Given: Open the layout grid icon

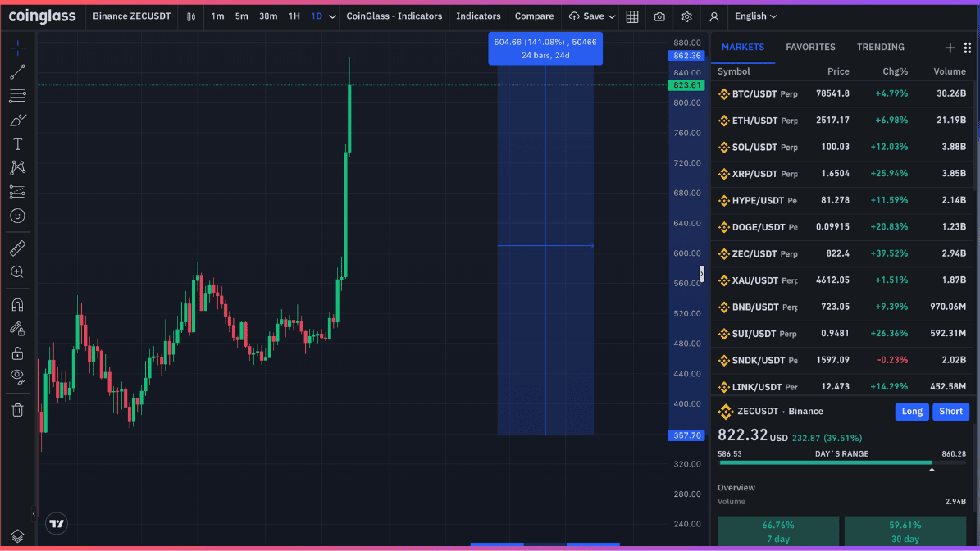Looking at the screenshot, I should click(632, 17).
